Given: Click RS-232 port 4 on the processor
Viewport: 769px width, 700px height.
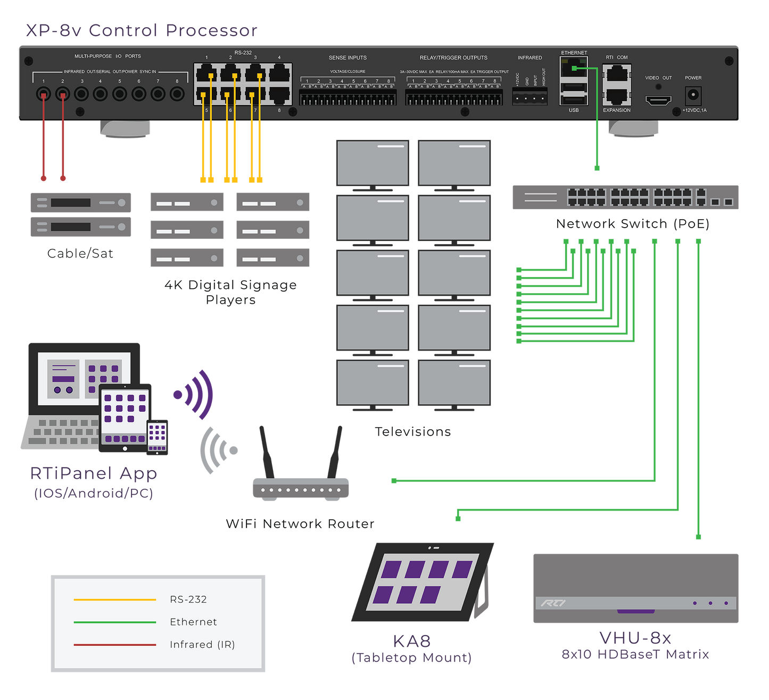Looking at the screenshot, I should pyautogui.click(x=279, y=73).
